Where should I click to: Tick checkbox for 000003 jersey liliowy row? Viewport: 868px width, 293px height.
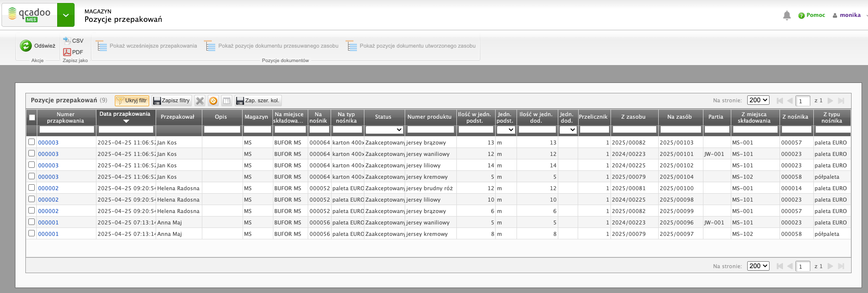[x=32, y=165]
